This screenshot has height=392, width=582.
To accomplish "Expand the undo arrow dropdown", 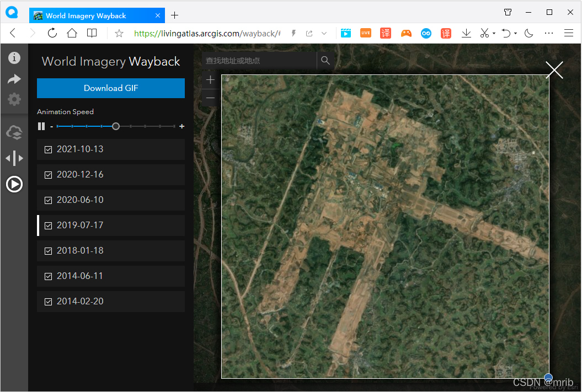I will [516, 34].
